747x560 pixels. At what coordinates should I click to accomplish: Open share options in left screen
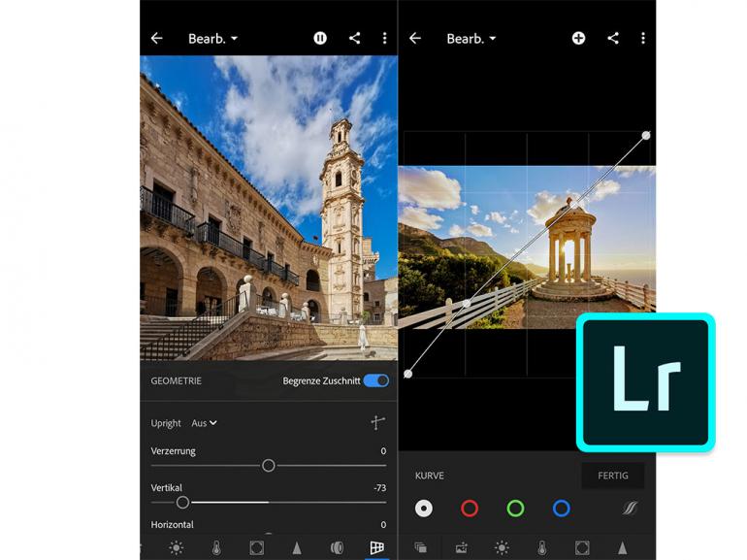pyautogui.click(x=354, y=38)
